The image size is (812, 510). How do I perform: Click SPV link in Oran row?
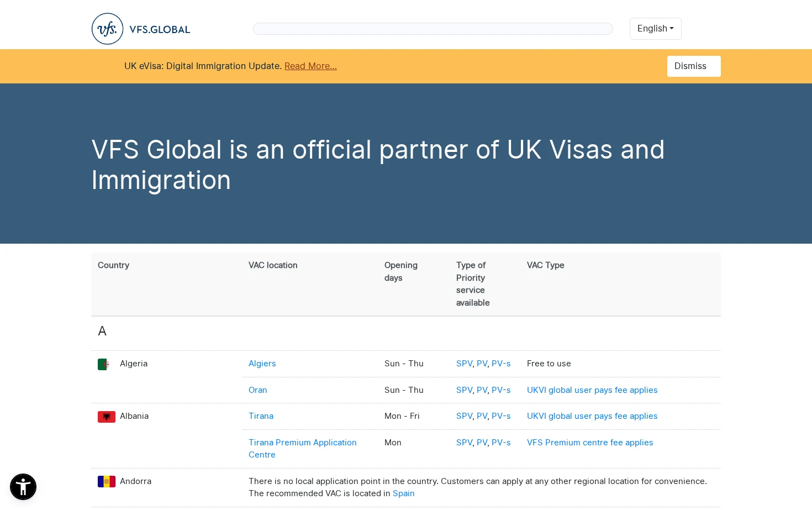[464, 390]
